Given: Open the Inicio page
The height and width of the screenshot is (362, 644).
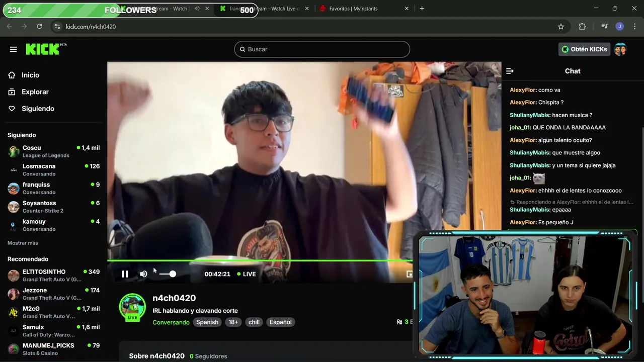Looking at the screenshot, I should 30,75.
